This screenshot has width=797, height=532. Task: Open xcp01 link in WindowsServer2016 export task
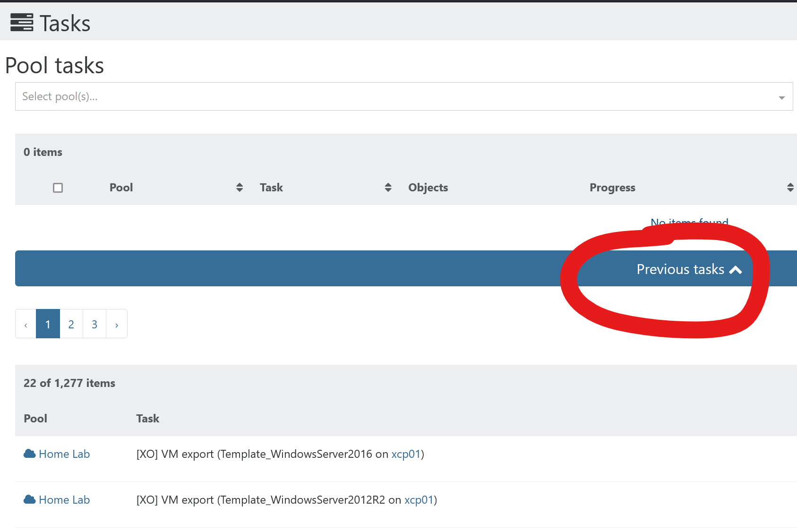[x=406, y=454]
